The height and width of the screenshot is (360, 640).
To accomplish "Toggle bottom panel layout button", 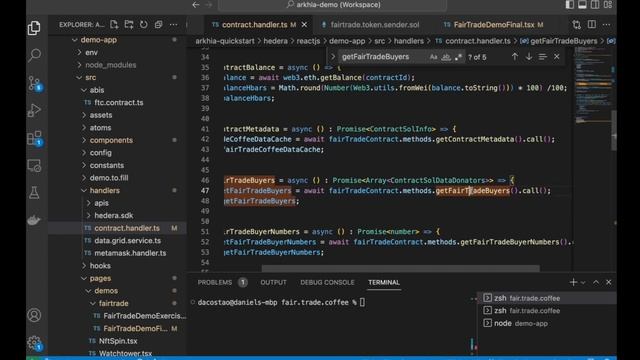I will [x=582, y=5].
